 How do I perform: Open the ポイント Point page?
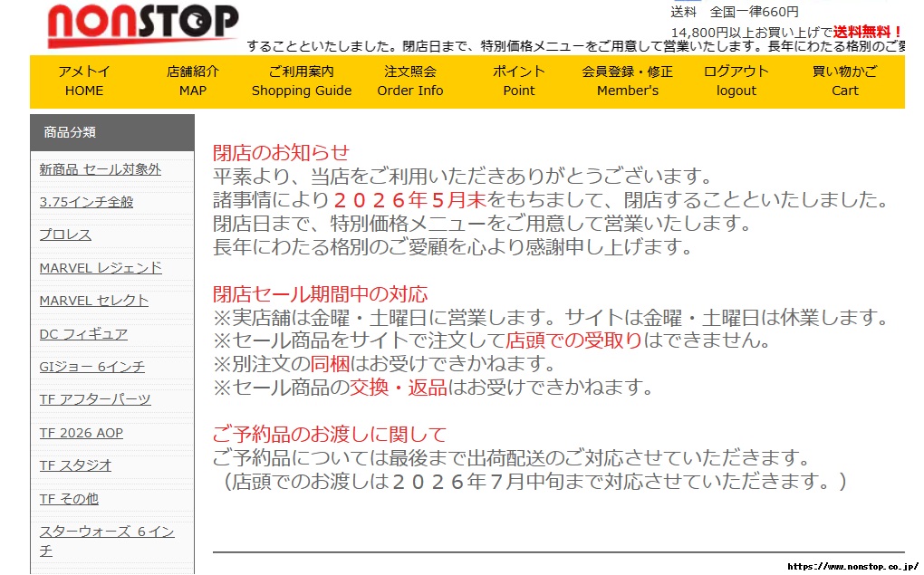(x=518, y=81)
